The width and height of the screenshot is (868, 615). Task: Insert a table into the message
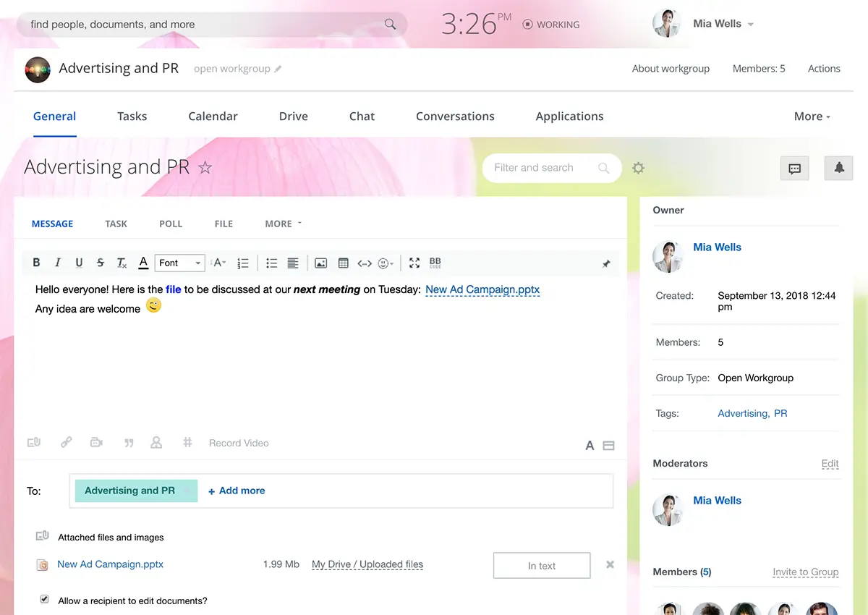pyautogui.click(x=344, y=263)
